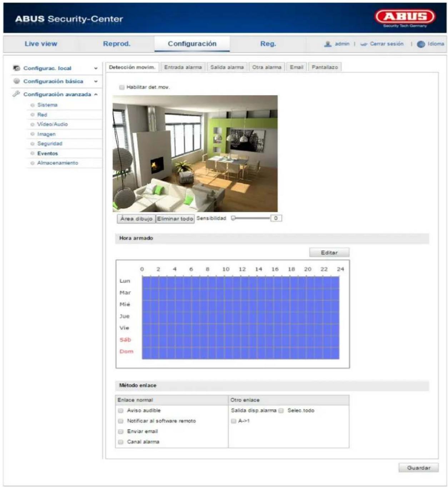
Task: Click the Configuración básica gear icon
Action: pos(16,81)
